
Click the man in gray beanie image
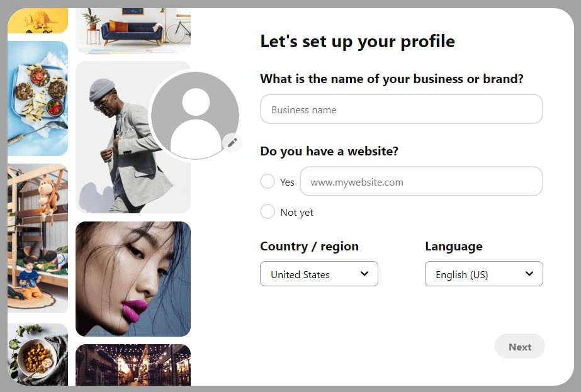133,137
